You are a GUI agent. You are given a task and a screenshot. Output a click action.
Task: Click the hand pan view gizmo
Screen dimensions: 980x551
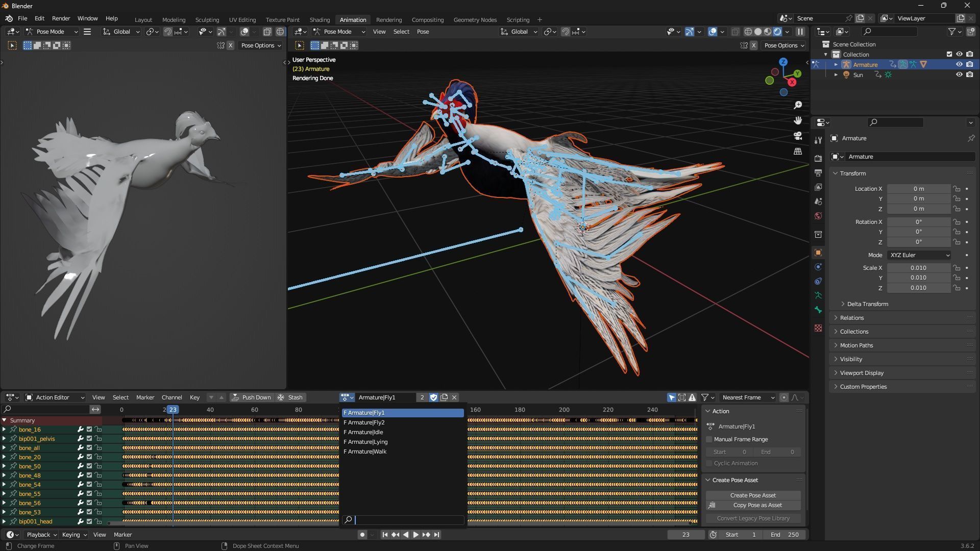tap(798, 120)
